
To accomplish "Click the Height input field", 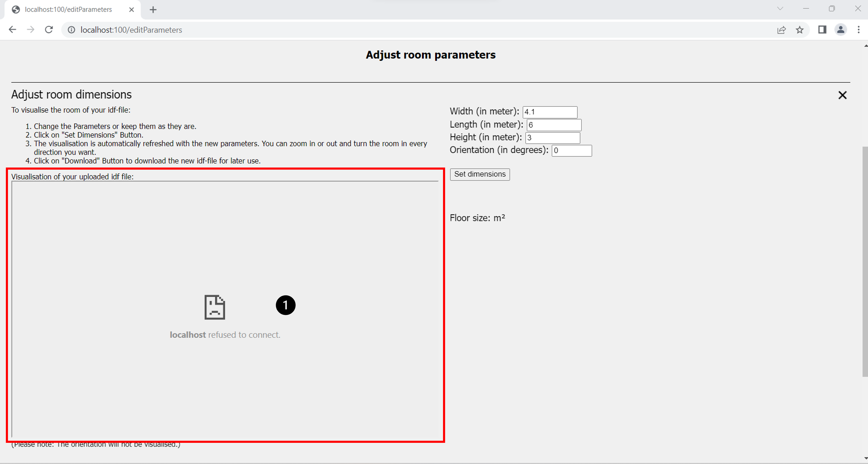I will tap(552, 138).
